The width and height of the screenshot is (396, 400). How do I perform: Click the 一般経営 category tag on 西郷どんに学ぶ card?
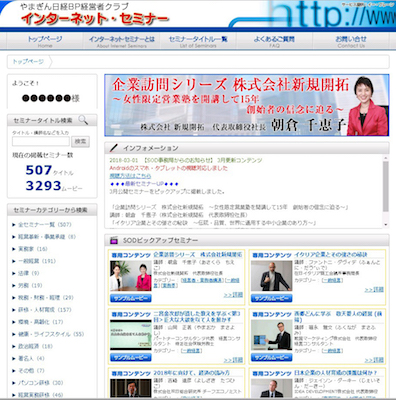(x=332, y=351)
